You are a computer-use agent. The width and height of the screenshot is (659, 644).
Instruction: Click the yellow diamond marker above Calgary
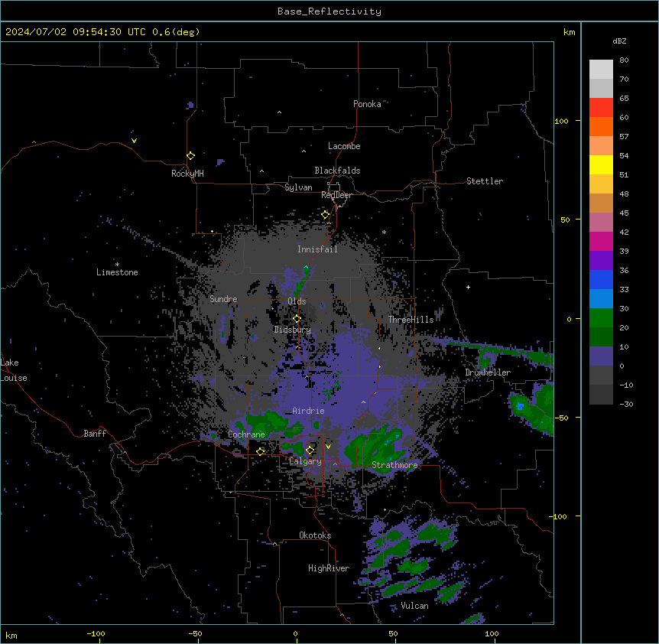(310, 450)
